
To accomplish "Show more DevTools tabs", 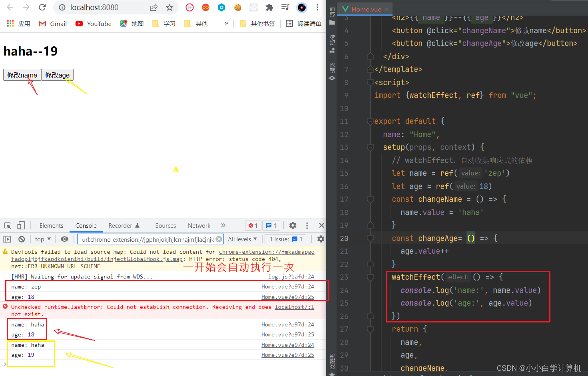I will (223, 225).
